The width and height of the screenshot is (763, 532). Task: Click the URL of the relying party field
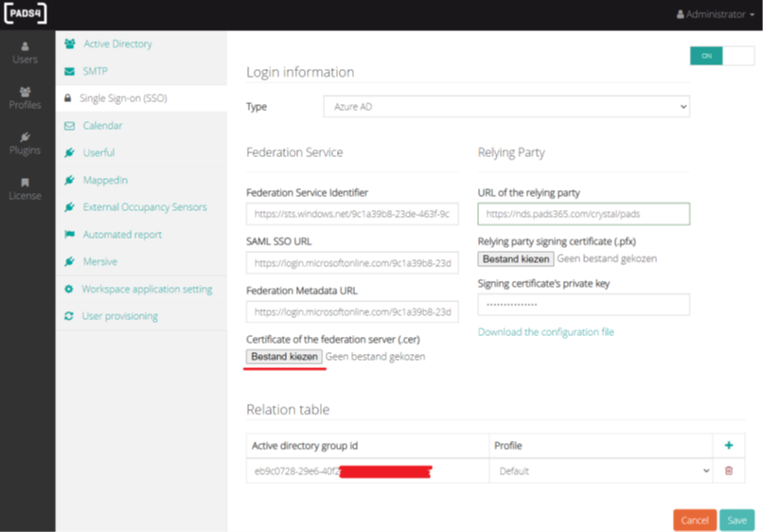point(583,214)
